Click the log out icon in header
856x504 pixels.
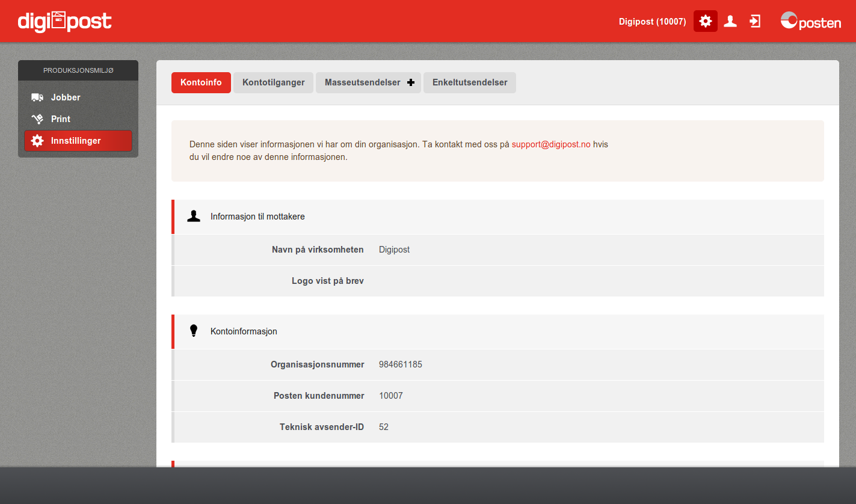[755, 21]
